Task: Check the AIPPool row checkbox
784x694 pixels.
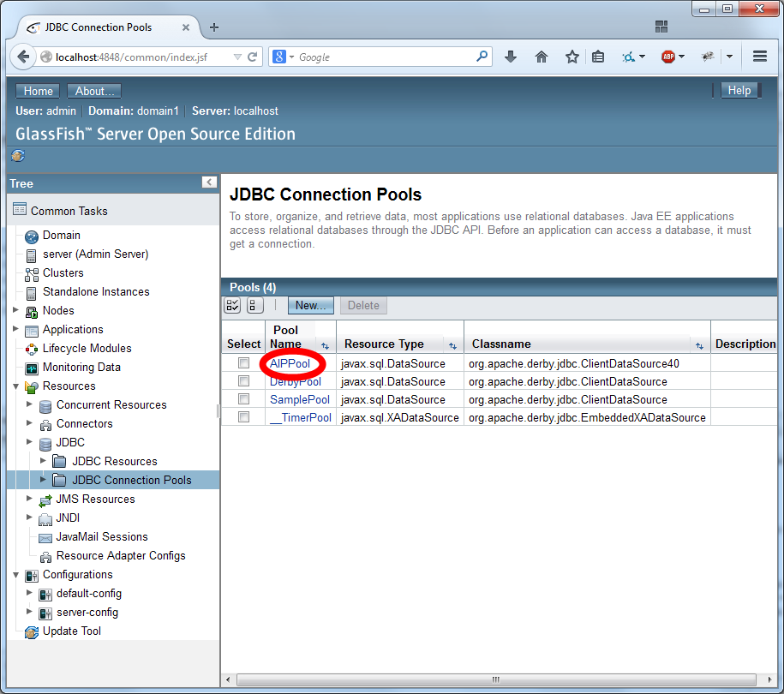Action: [244, 363]
